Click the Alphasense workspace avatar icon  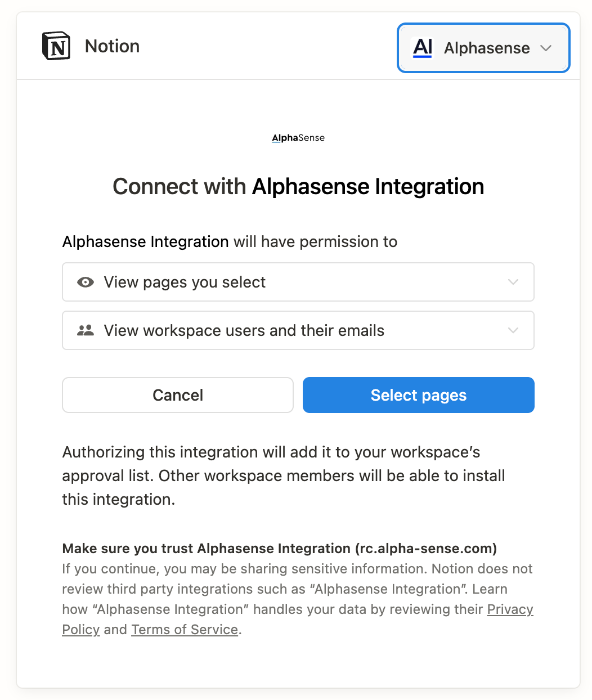(x=423, y=48)
